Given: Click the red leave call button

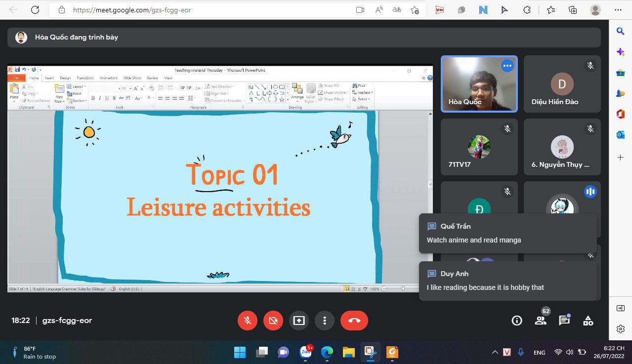Looking at the screenshot, I should pos(354,321).
